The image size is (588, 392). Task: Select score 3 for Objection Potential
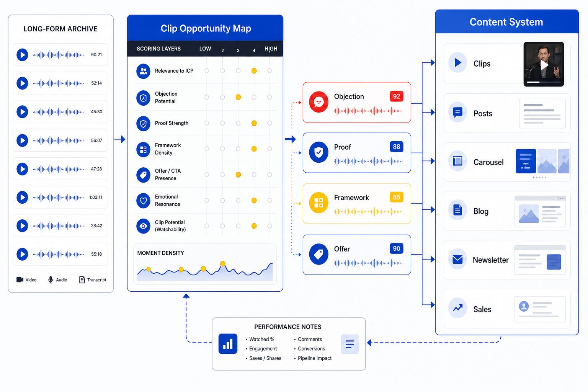click(238, 97)
